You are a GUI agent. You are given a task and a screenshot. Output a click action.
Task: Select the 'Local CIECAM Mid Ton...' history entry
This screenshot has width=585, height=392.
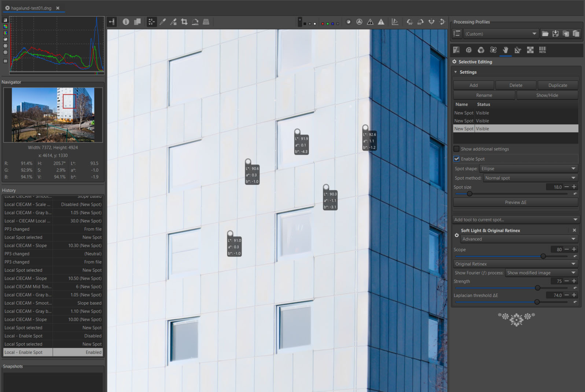(28, 287)
